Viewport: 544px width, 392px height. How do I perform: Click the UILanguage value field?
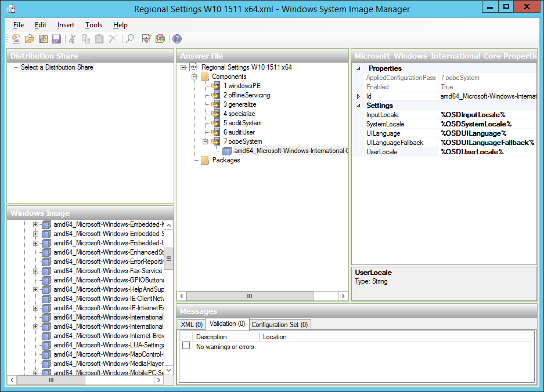pos(488,133)
